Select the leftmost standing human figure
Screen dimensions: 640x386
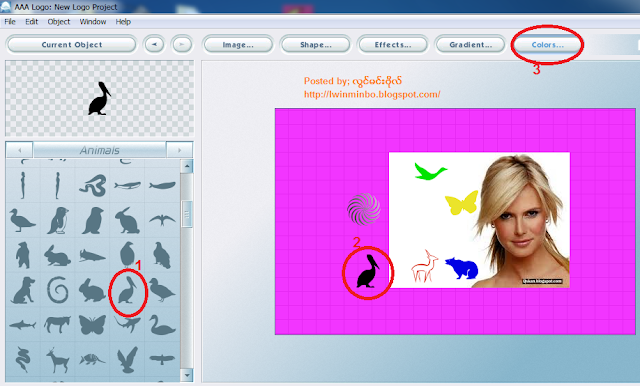22,186
